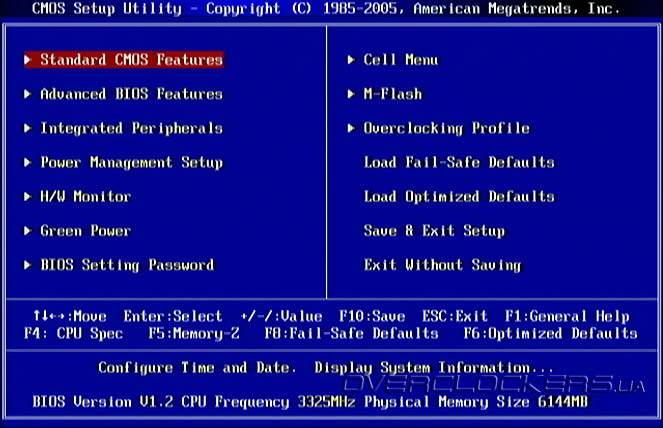Select BIOS Setting Password
Screen dimensions: 663x428
point(127,265)
